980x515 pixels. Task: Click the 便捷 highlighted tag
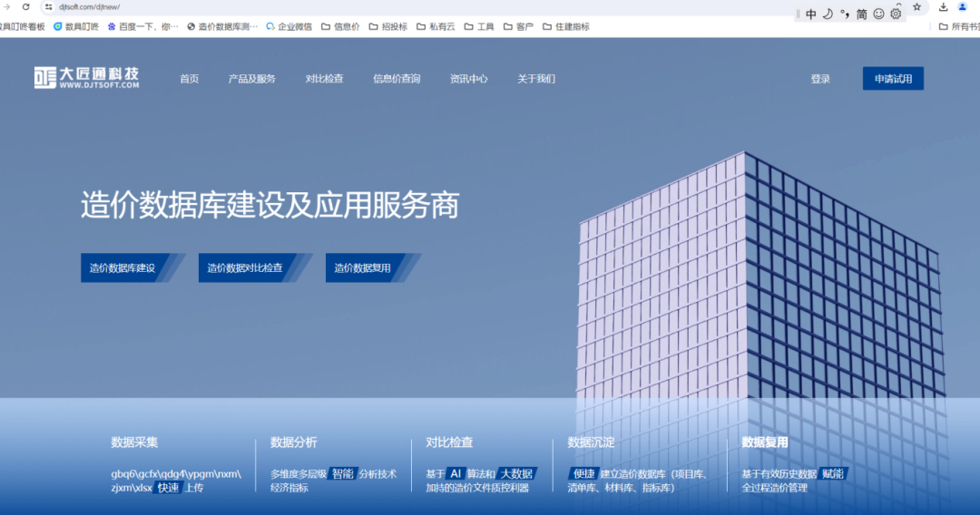tap(583, 474)
